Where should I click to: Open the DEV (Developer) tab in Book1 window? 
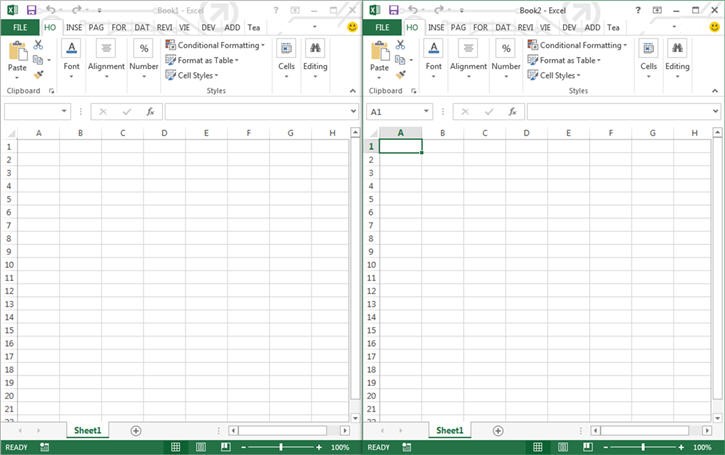coord(209,27)
